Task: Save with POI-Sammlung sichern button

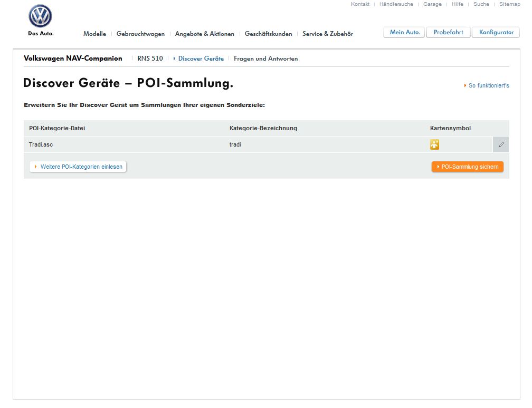Action: (x=468, y=167)
